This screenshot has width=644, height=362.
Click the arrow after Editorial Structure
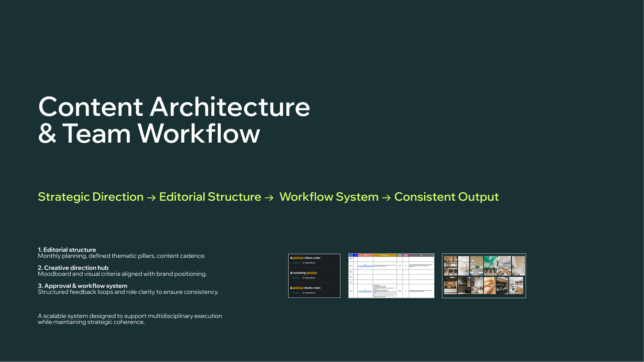269,198
